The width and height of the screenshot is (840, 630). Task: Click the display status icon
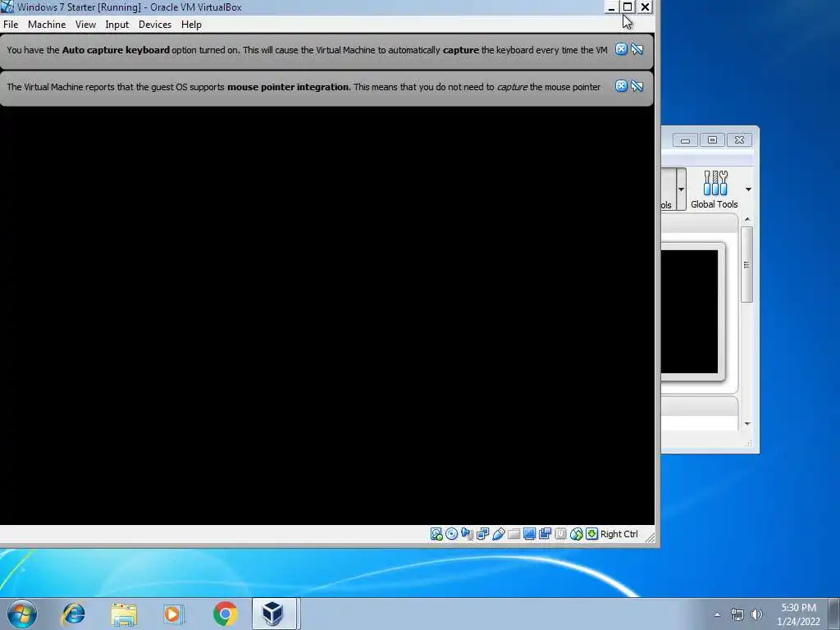point(529,533)
